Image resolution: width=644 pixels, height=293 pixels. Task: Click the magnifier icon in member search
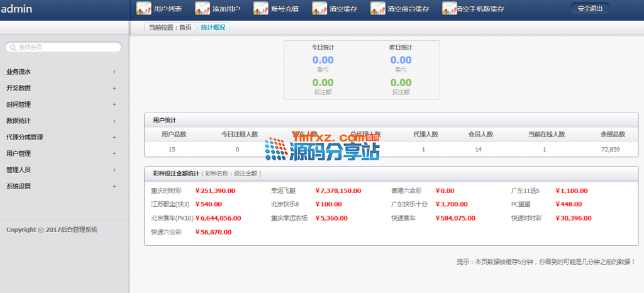pos(13,47)
